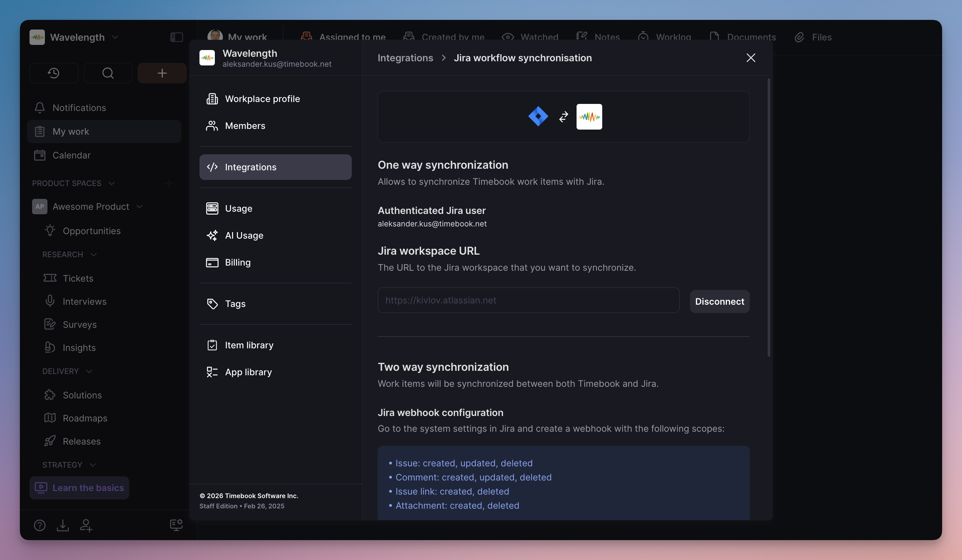Click the Jira logo icon
The height and width of the screenshot is (560, 962).
[x=538, y=116]
